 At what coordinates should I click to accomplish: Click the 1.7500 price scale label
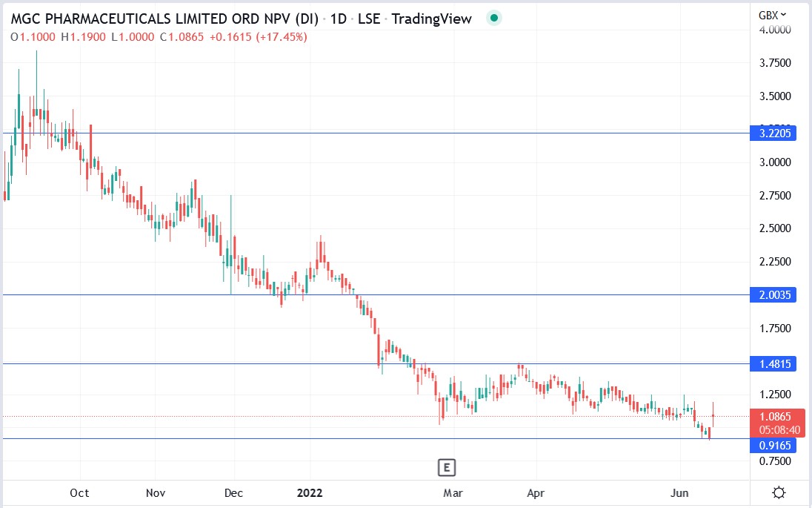pyautogui.click(x=775, y=329)
